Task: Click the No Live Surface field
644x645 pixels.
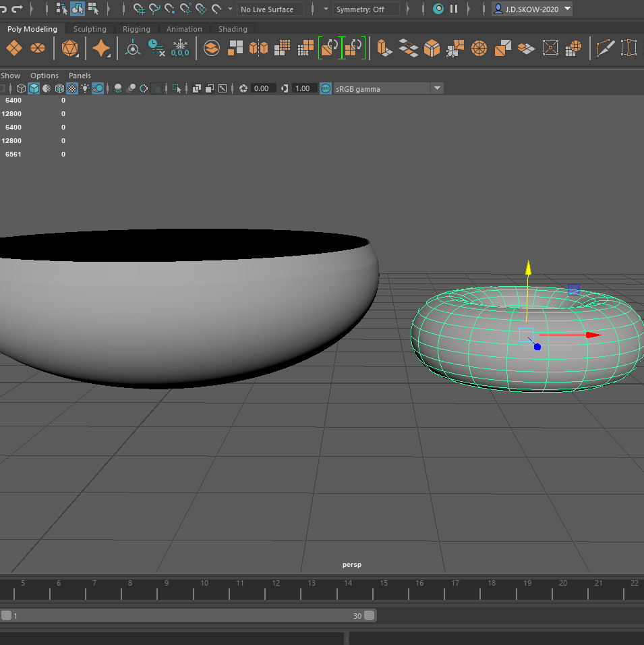Action: pos(270,9)
